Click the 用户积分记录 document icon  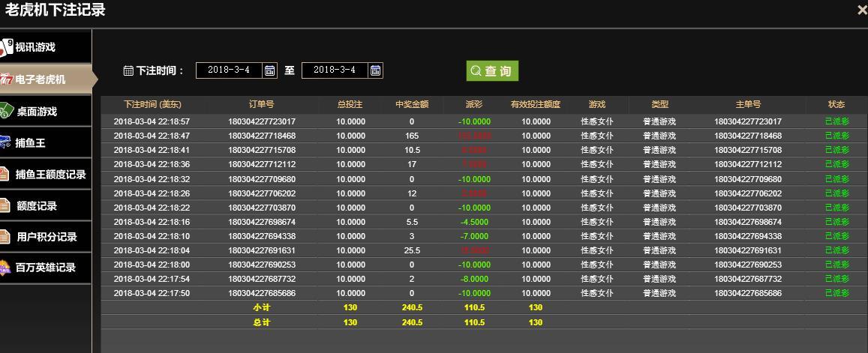pyautogui.click(x=6, y=237)
